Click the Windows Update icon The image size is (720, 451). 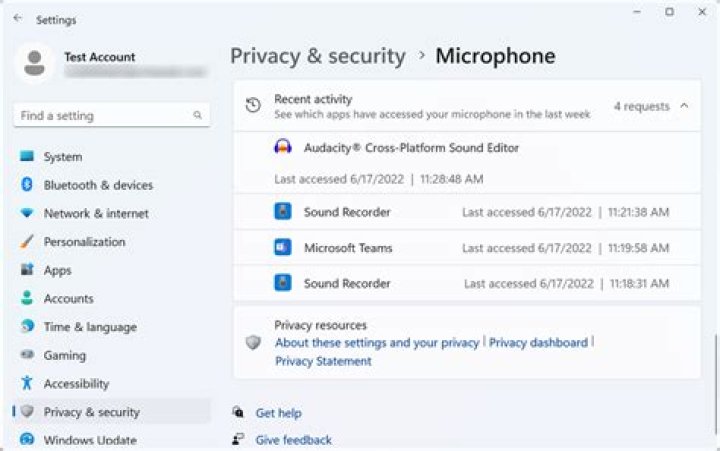click(27, 439)
